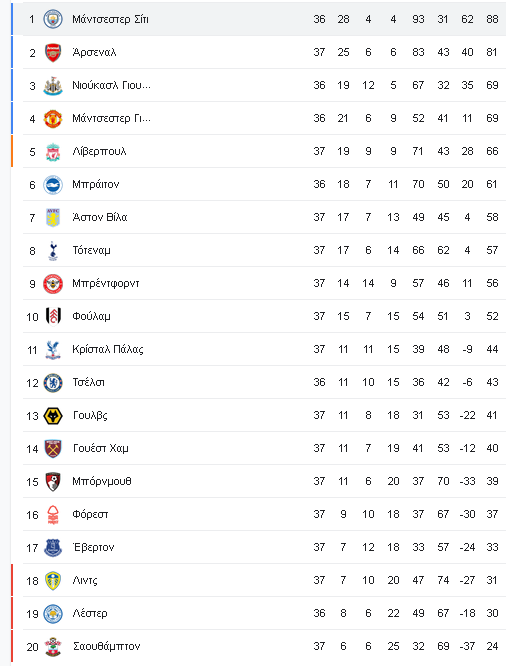Click the Λιντς row points value 31

click(x=492, y=580)
